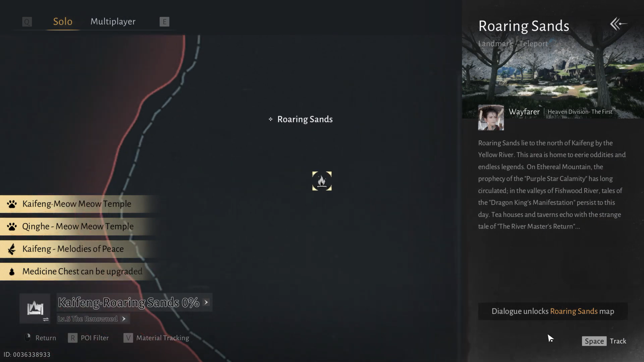Click the paw icon beside Qinghe - Meow Meow Temple

pos(12,227)
